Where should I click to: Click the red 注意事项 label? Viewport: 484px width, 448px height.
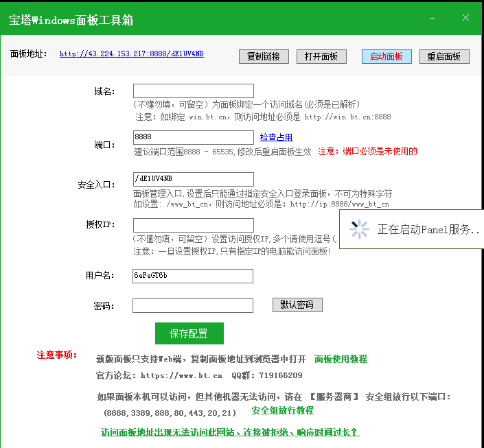click(x=57, y=355)
